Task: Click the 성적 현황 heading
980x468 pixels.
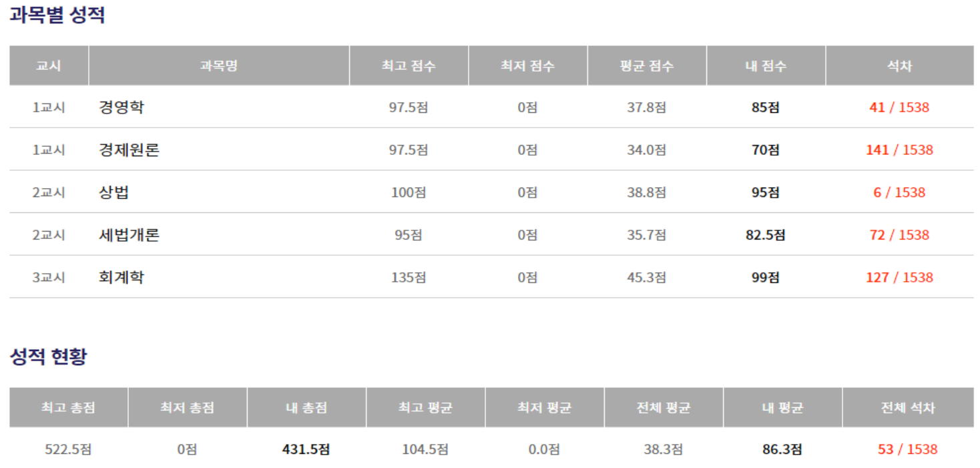Action: click(x=48, y=357)
